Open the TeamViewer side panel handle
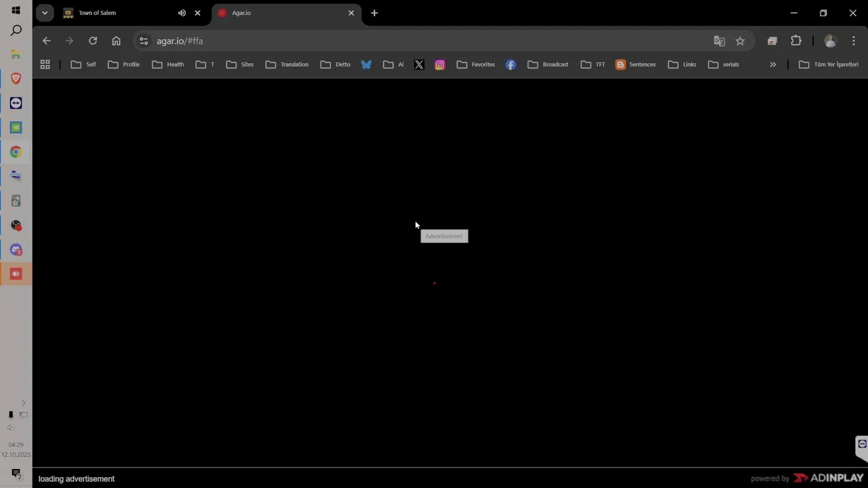 click(862, 447)
